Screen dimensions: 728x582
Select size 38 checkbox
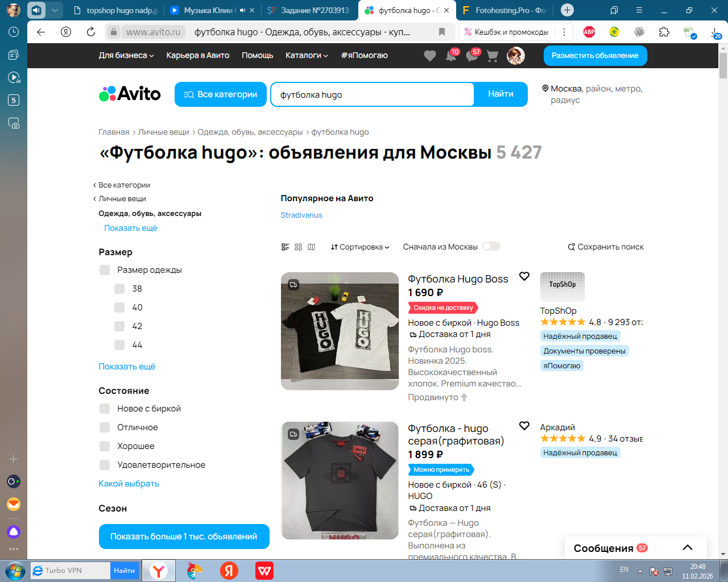[119, 289]
